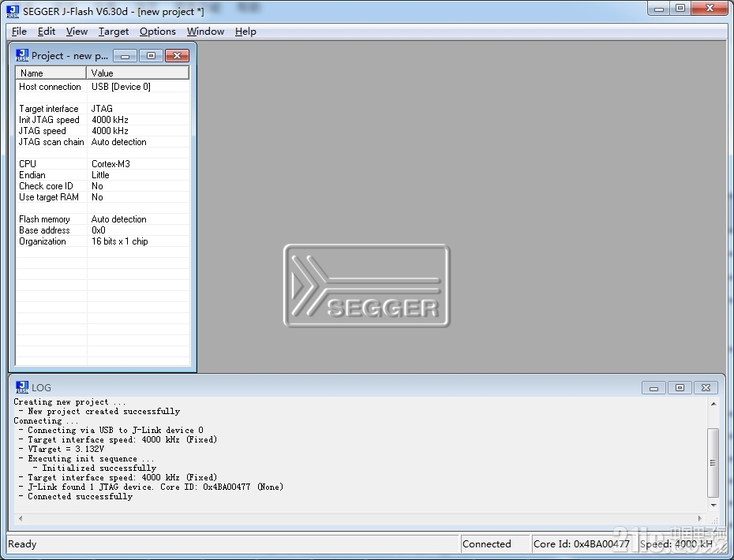
Task: Maximize the LOG window
Action: [x=680, y=387]
